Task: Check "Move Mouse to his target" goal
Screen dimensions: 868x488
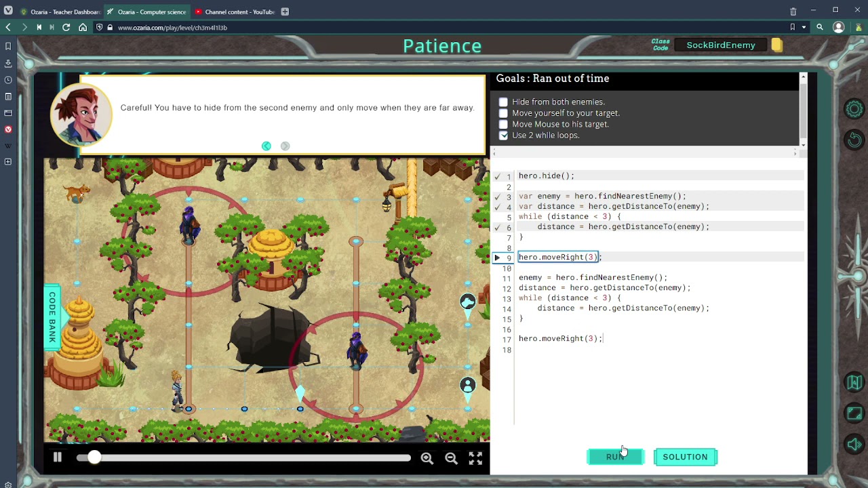Action: (503, 125)
